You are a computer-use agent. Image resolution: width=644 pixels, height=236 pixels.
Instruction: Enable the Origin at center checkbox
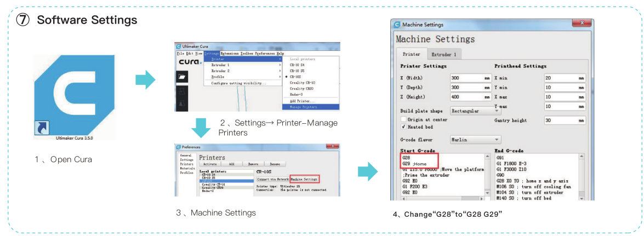403,119
